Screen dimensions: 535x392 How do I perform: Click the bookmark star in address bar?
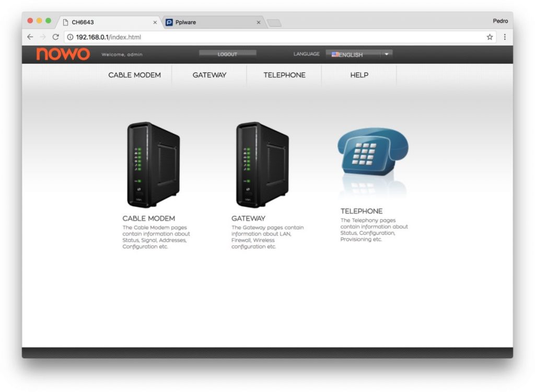pyautogui.click(x=490, y=37)
